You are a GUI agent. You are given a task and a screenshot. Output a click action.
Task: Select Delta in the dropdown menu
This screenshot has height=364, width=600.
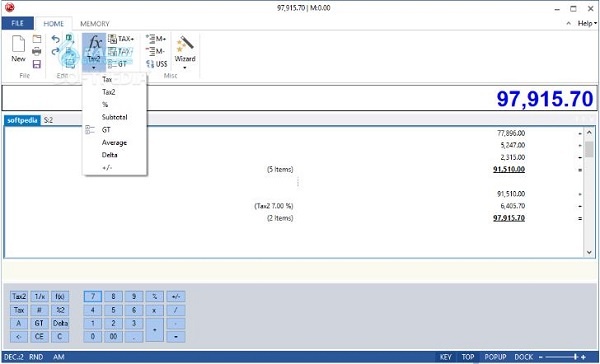click(x=115, y=155)
